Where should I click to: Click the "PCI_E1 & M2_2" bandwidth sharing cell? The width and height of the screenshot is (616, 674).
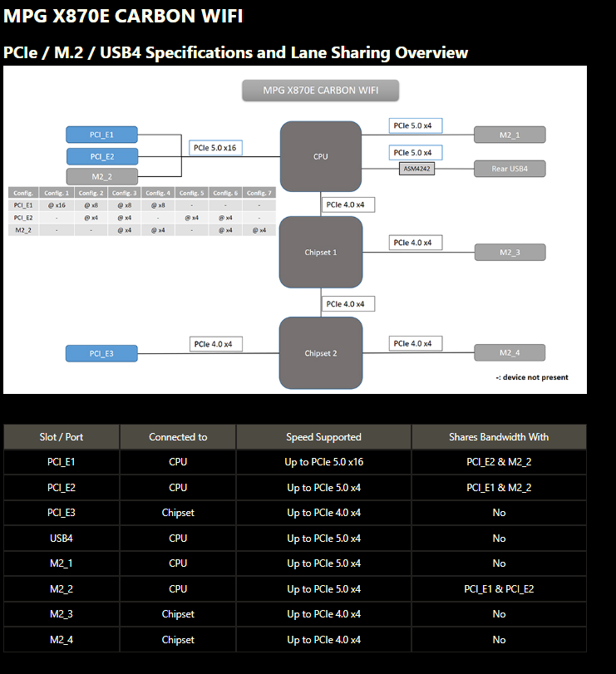pyautogui.click(x=499, y=488)
